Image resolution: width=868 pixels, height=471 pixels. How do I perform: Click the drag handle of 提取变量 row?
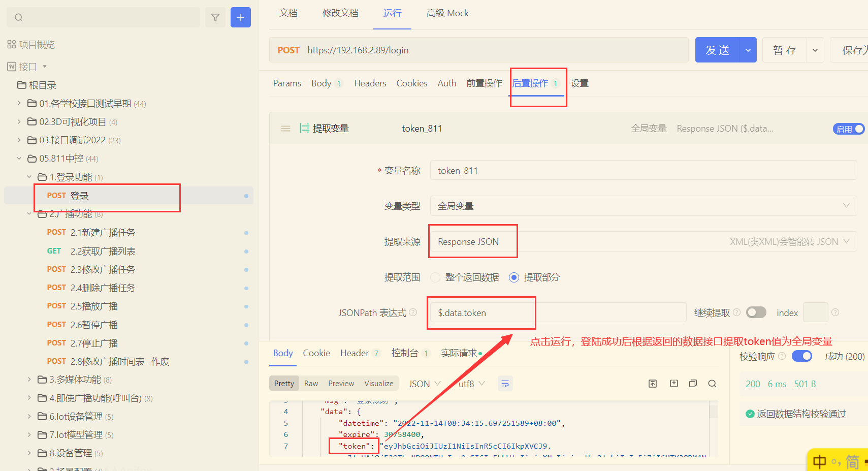click(x=286, y=129)
